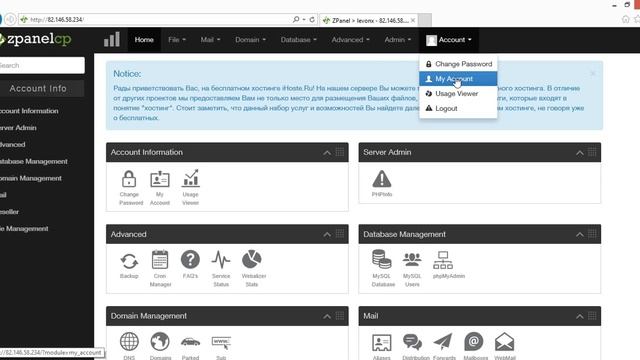The height and width of the screenshot is (360, 640).
Task: Open the Webalizer Stats pie icon
Action: 252,259
